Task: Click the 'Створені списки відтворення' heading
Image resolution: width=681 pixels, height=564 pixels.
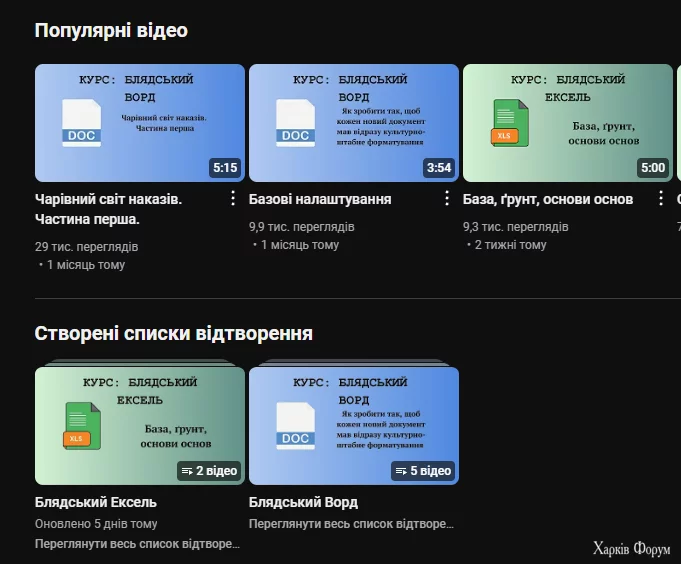Action: pos(174,333)
